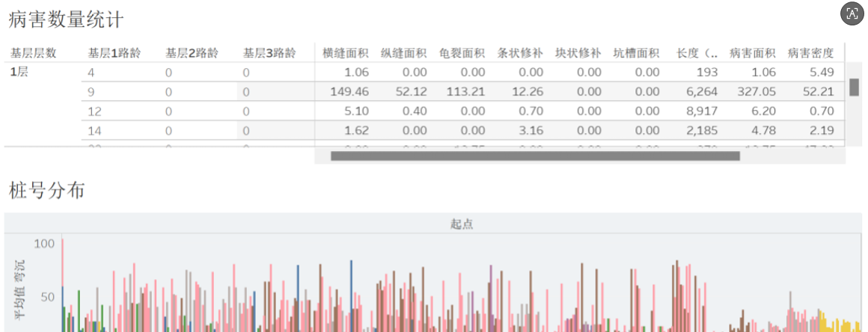Click the table's vertical scrollbar thumb
868x332 pixels.
pyautogui.click(x=854, y=87)
